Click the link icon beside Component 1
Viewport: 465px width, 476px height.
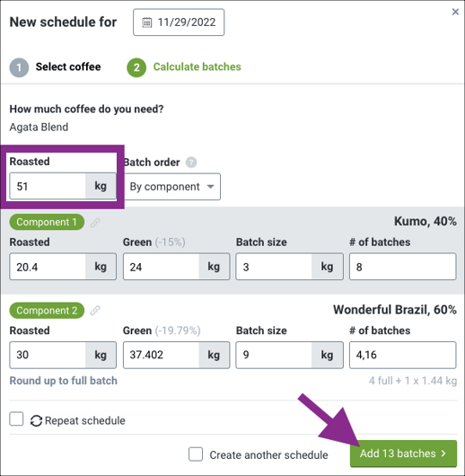(95, 223)
